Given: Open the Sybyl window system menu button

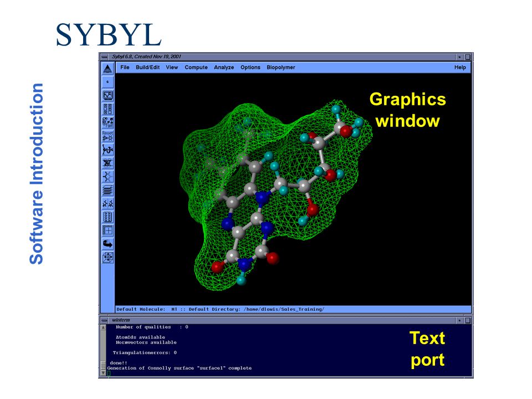Looking at the screenshot, I should pos(105,57).
